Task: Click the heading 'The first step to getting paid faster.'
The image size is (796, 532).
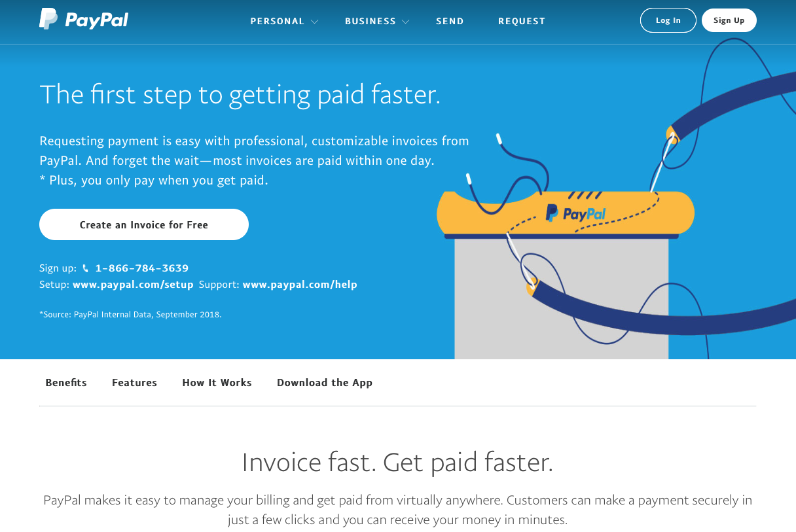Action: tap(240, 95)
